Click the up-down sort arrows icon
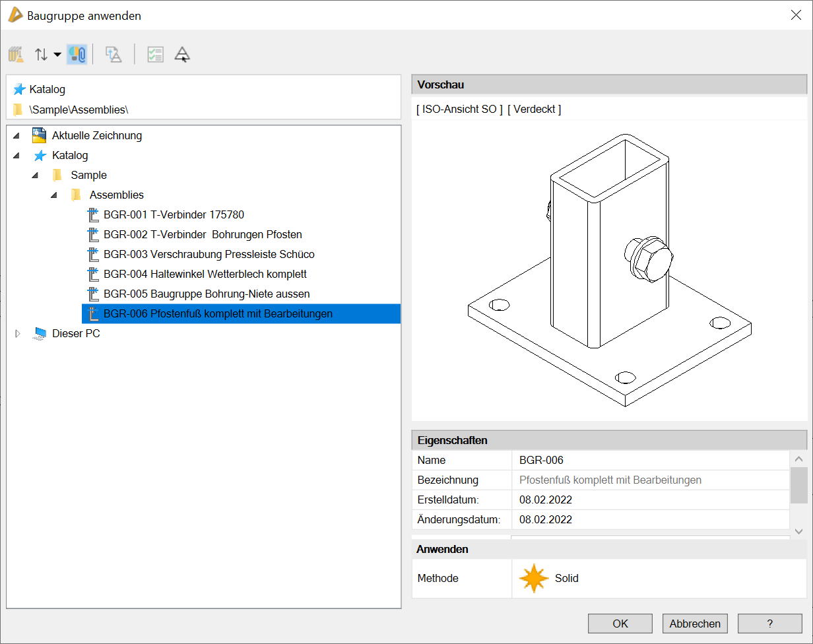813x644 pixels. (41, 55)
